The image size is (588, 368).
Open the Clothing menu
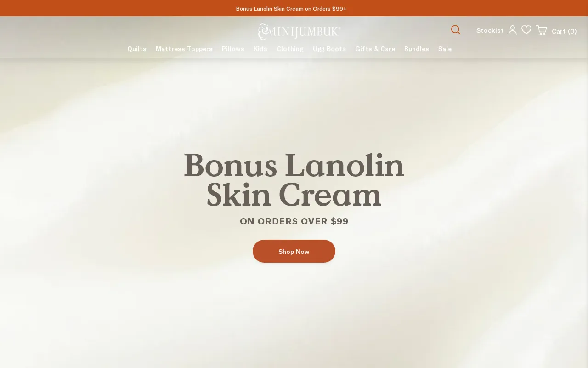(x=290, y=49)
